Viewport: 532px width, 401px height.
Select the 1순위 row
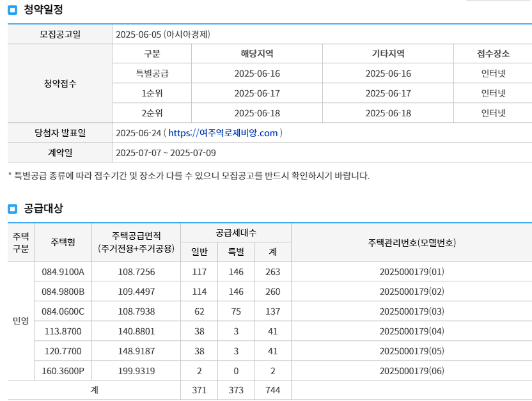[x=152, y=93]
